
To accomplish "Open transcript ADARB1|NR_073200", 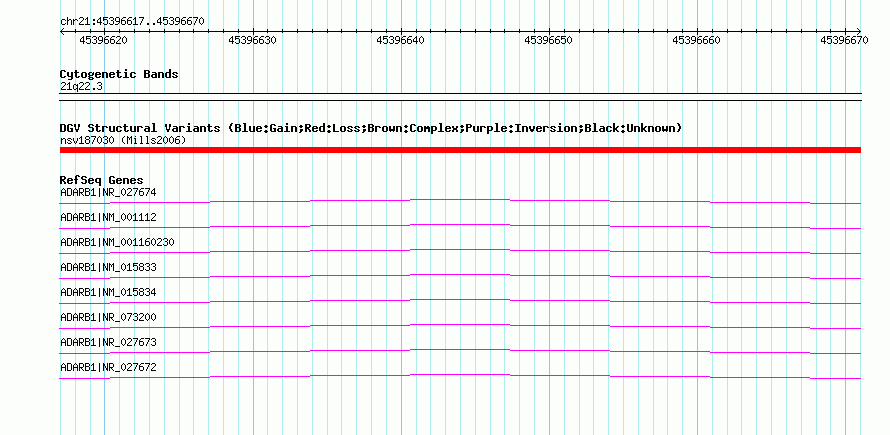I will [x=108, y=317].
